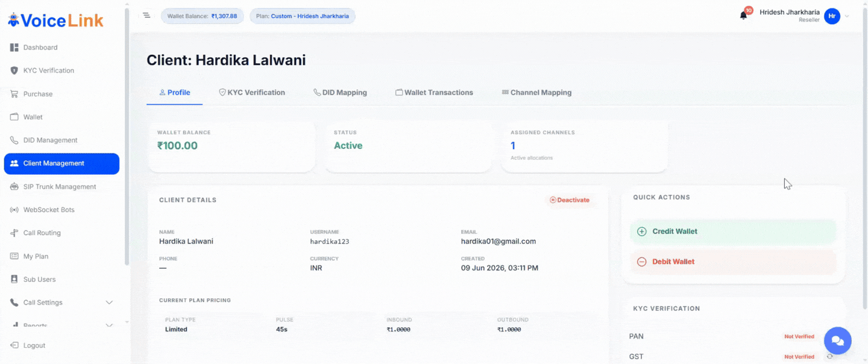This screenshot has height=364, width=868.
Task: Switch to the DID Mapping tab
Action: [x=341, y=93]
